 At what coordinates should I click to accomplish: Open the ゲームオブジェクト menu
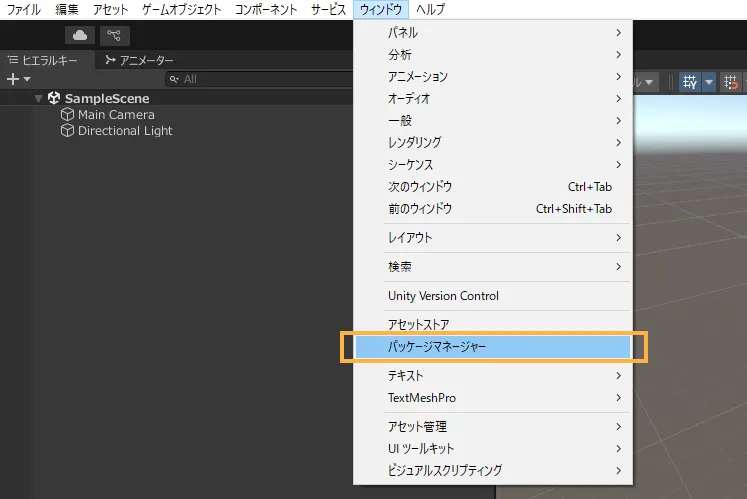(182, 10)
